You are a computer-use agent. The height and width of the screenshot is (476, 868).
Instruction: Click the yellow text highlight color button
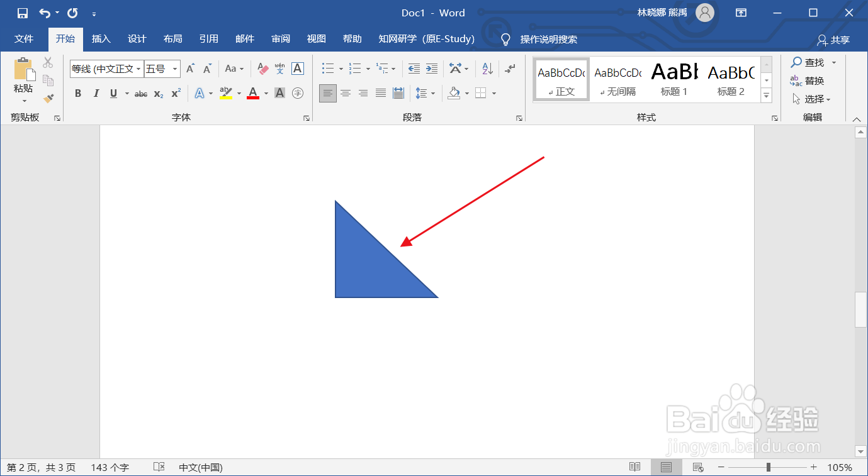[226, 94]
